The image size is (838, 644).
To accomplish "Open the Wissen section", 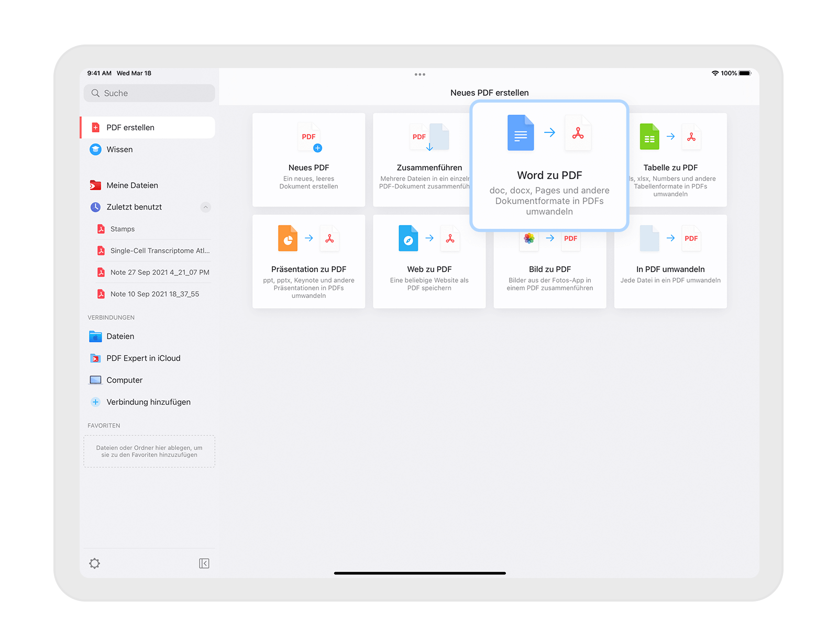I will [119, 150].
